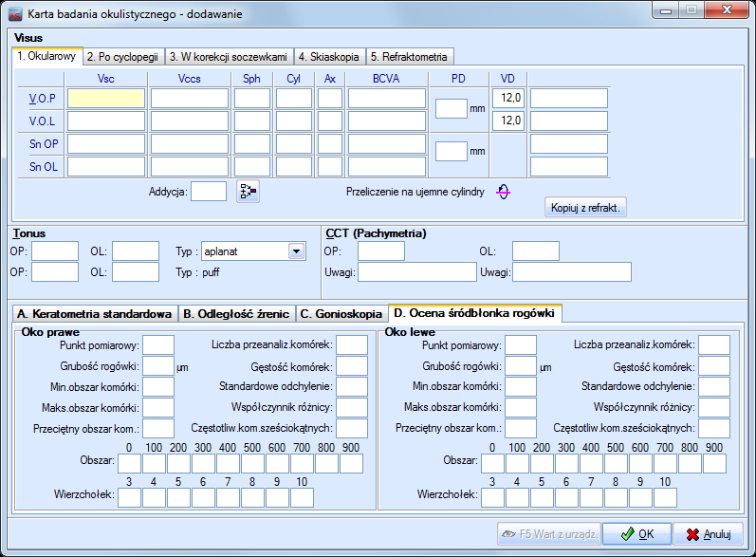The height and width of the screenshot is (557, 756).
Task: Click Oko lewe Grubość rogówki field
Action: pyautogui.click(x=521, y=366)
